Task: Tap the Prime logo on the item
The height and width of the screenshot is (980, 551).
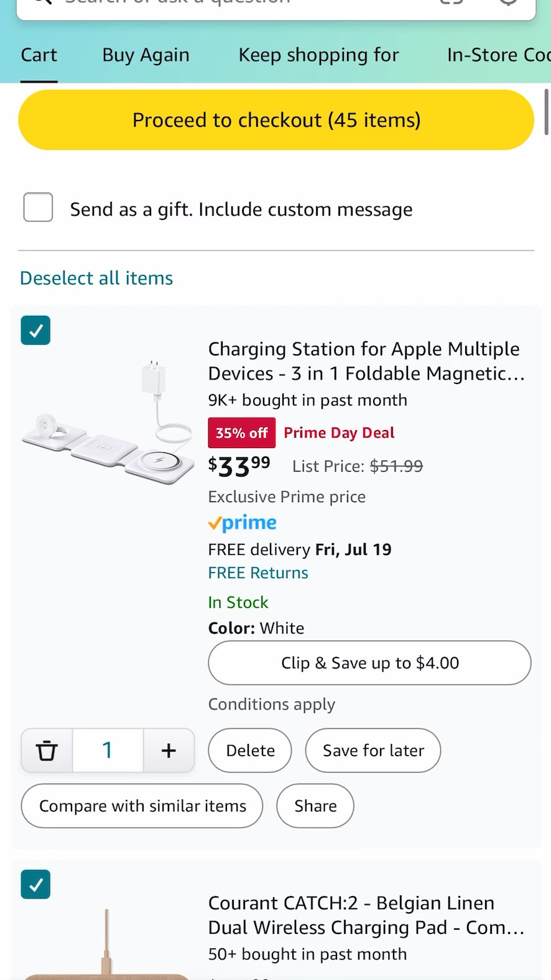Action: point(242,523)
